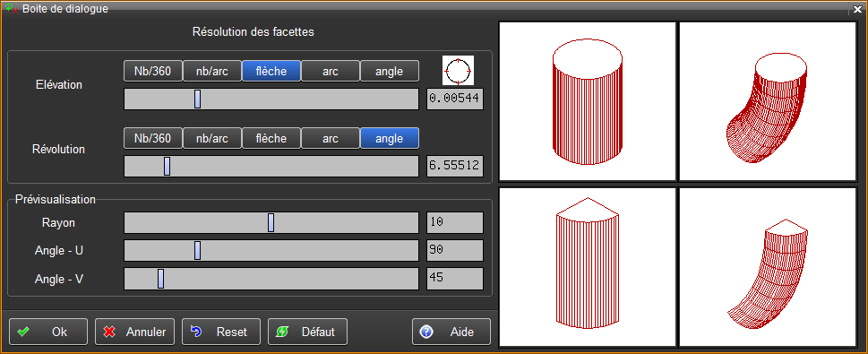The image size is (868, 354).
Task: Open the full cylinder preview thumbnail
Action: click(588, 101)
